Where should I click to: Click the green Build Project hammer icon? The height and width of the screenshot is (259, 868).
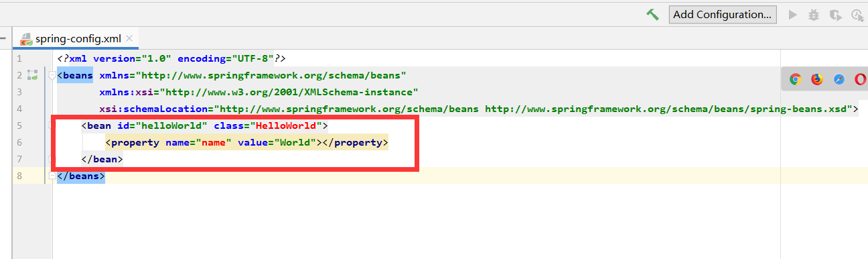[x=652, y=15]
